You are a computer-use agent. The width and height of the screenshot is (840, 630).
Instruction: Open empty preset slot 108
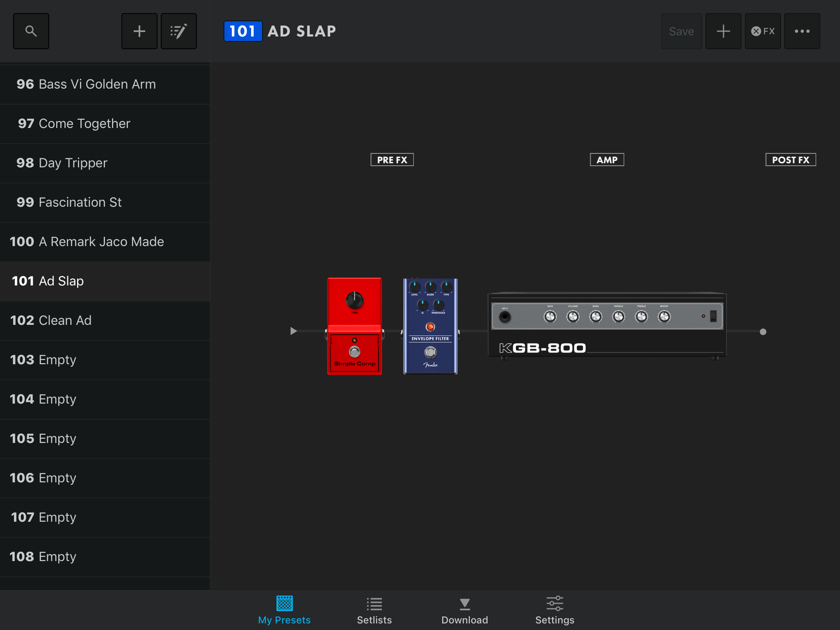pyautogui.click(x=105, y=557)
